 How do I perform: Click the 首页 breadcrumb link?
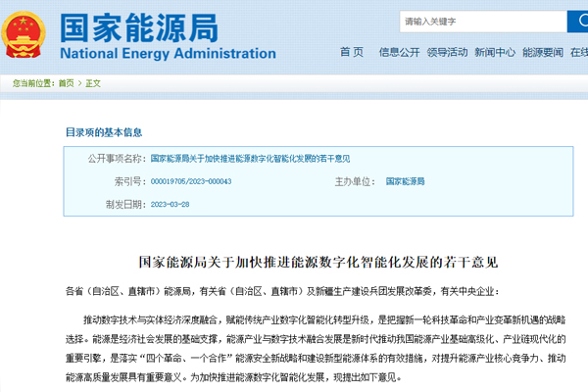pyautogui.click(x=66, y=83)
